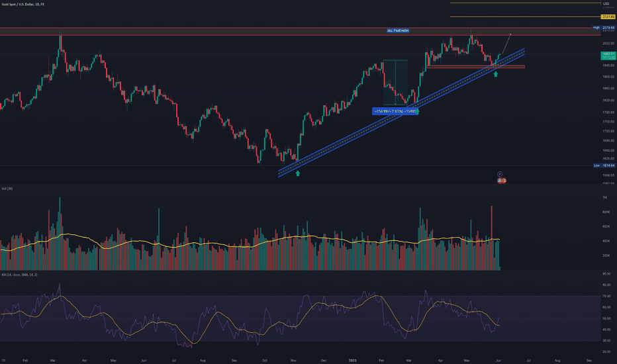This screenshot has width=617, height=364.
Task: Open the circular event marker above the flags
Action: 500,174
